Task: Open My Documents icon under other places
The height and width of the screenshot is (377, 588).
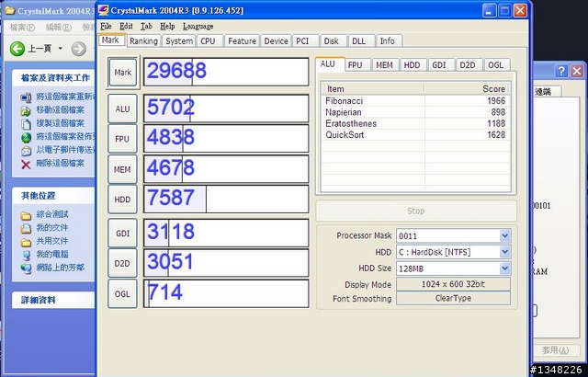Action: [x=26, y=228]
